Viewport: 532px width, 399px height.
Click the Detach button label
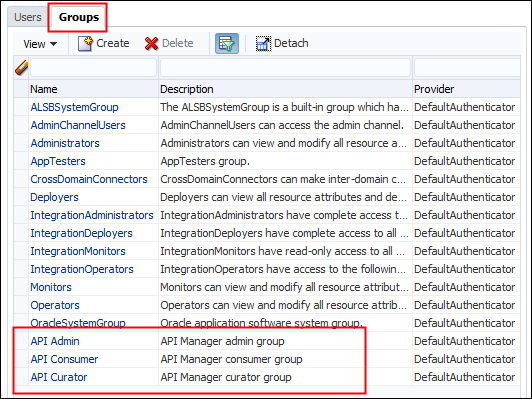pos(291,43)
